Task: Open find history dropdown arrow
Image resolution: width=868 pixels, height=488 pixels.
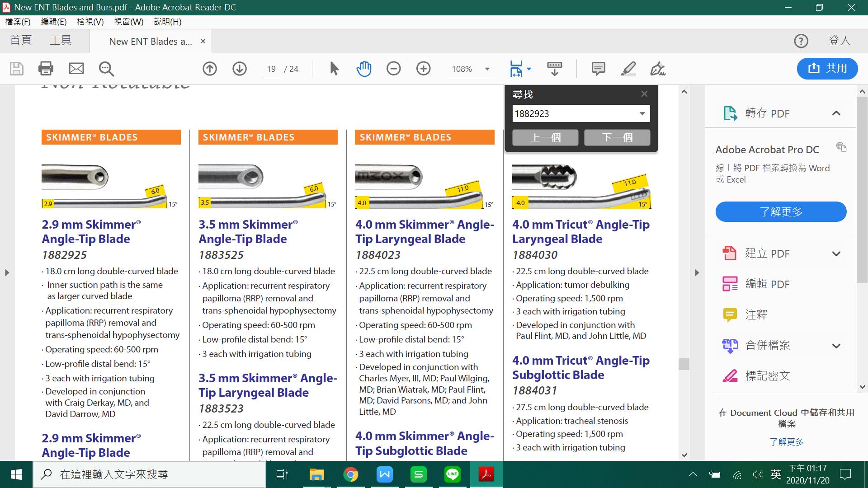Action: [642, 114]
